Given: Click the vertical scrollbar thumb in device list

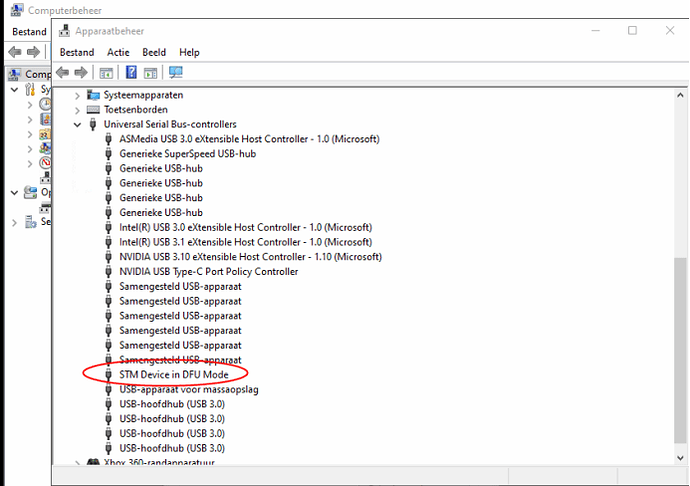Looking at the screenshot, I should click(x=680, y=351).
